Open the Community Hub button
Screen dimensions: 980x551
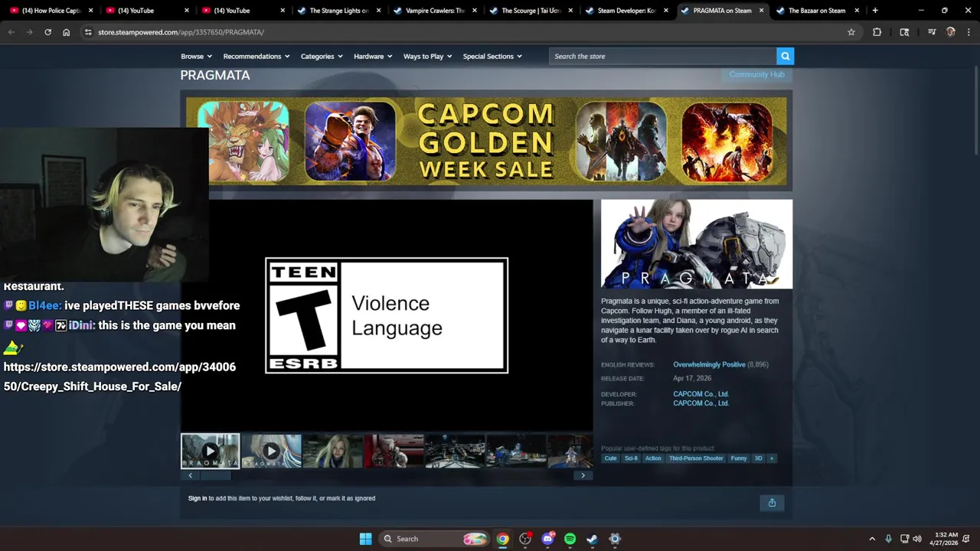click(x=756, y=74)
